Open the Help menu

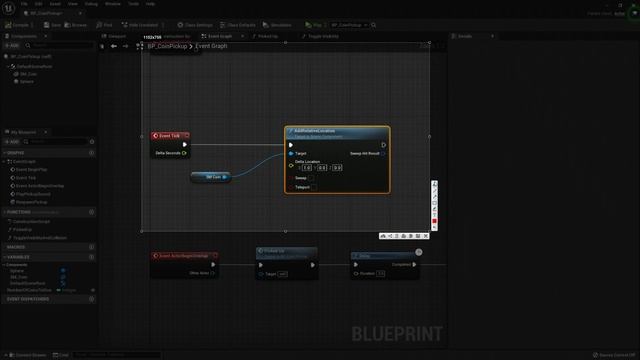[x=150, y=4]
